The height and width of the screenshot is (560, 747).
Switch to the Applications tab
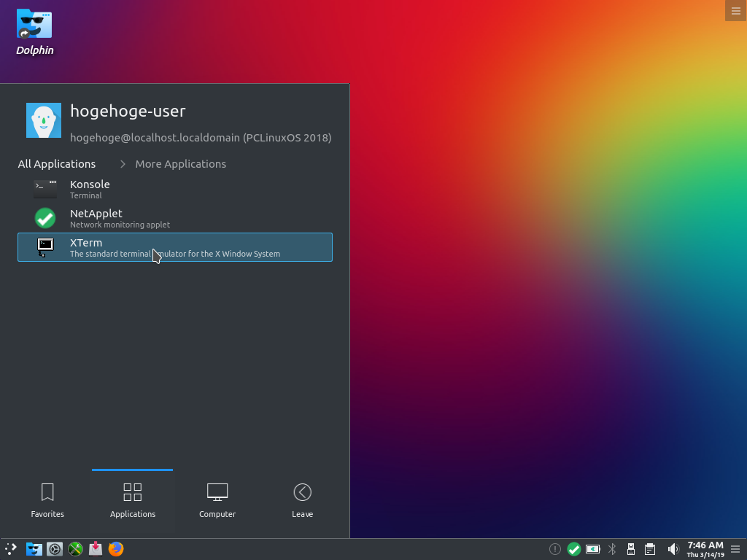point(133,502)
